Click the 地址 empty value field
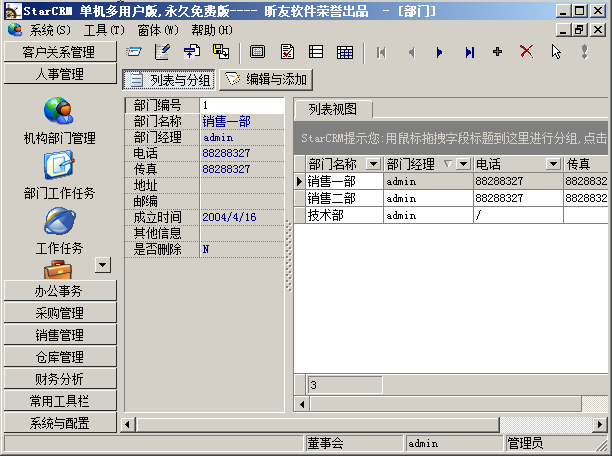The width and height of the screenshot is (612, 456). [242, 185]
